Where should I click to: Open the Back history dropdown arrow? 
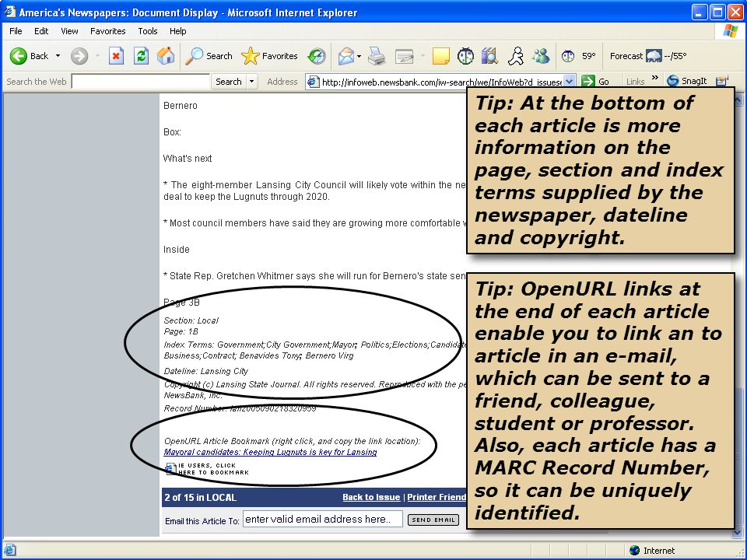[58, 56]
